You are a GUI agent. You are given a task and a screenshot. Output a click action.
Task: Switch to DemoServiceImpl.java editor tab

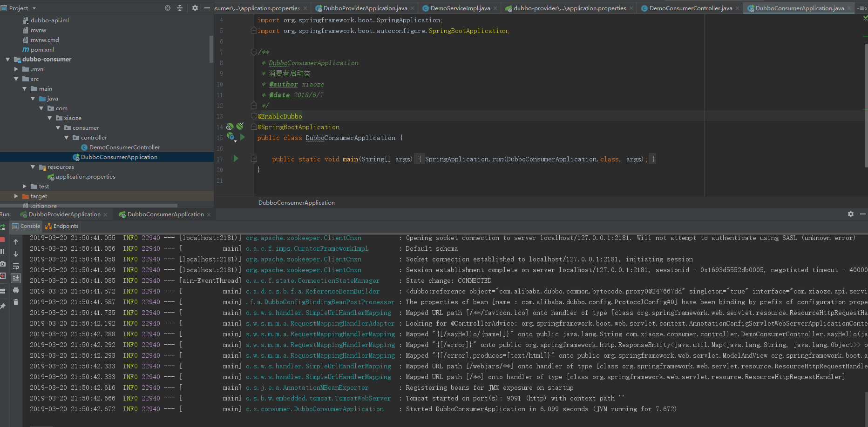point(460,8)
